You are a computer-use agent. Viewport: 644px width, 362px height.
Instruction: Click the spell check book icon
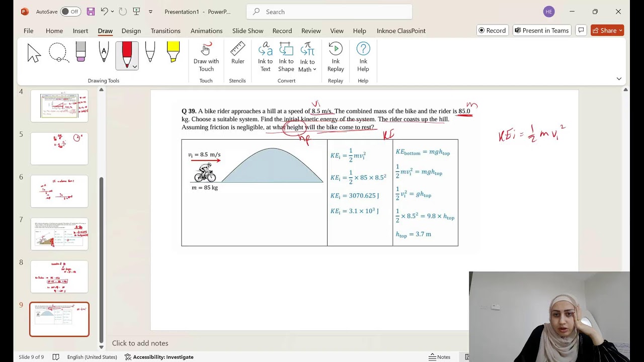pyautogui.click(x=56, y=357)
